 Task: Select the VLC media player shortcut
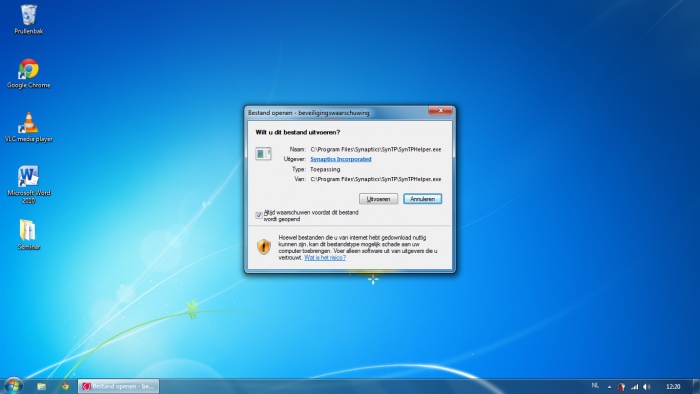pos(29,128)
